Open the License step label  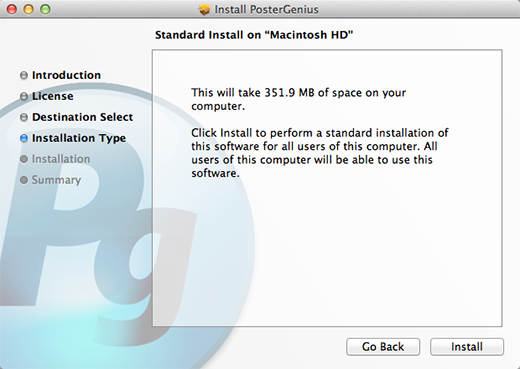(x=53, y=96)
